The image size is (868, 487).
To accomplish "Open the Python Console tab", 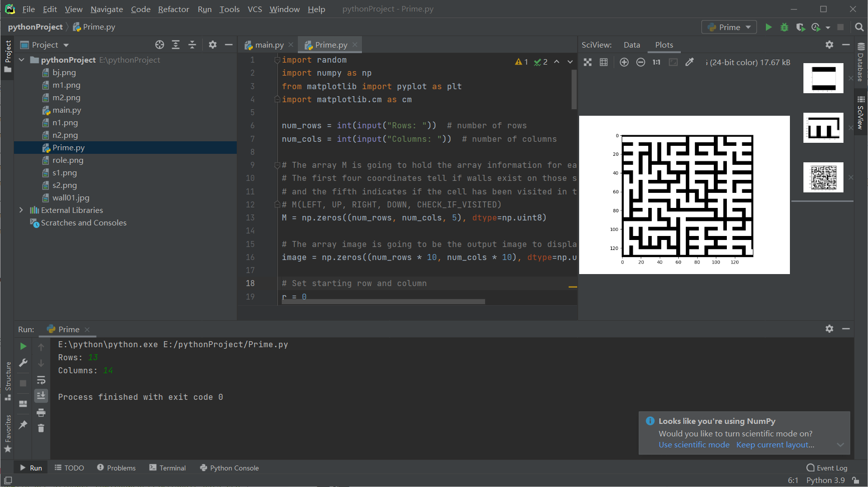I will click(x=229, y=468).
